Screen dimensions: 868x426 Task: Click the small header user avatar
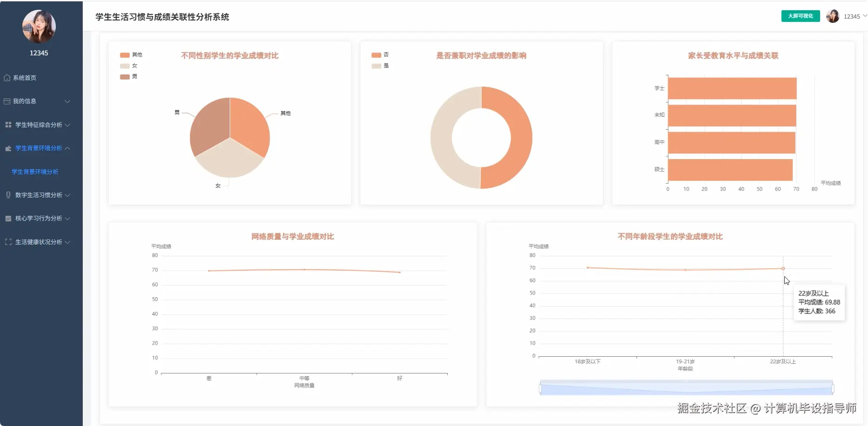(x=832, y=16)
